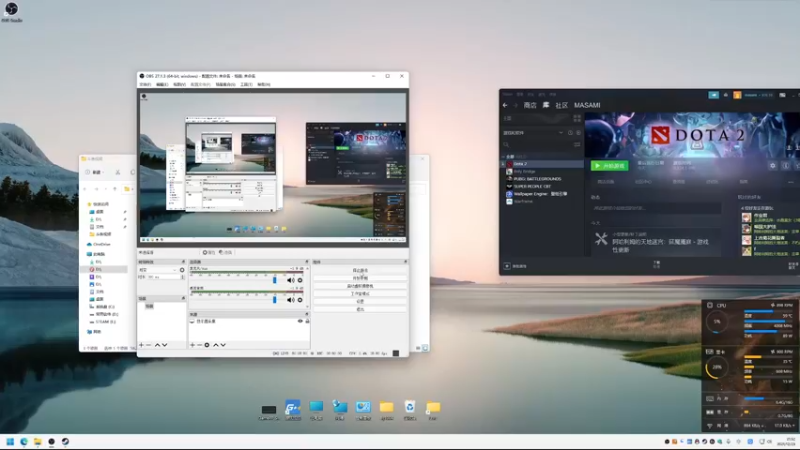Collapse the 全部 category in Steam library
This screenshot has height=450, width=800.
click(x=503, y=157)
